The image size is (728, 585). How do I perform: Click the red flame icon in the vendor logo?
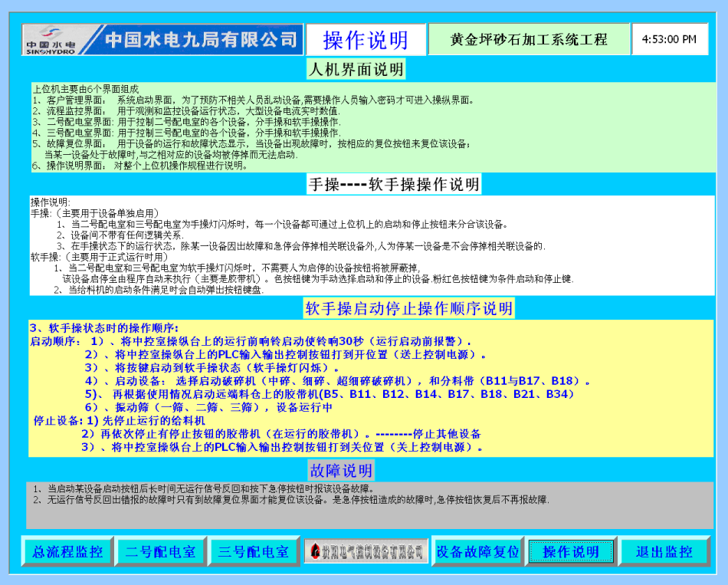(316, 550)
